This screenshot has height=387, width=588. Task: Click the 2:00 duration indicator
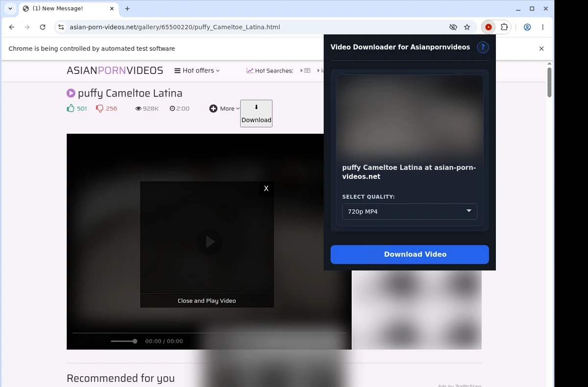click(x=179, y=108)
